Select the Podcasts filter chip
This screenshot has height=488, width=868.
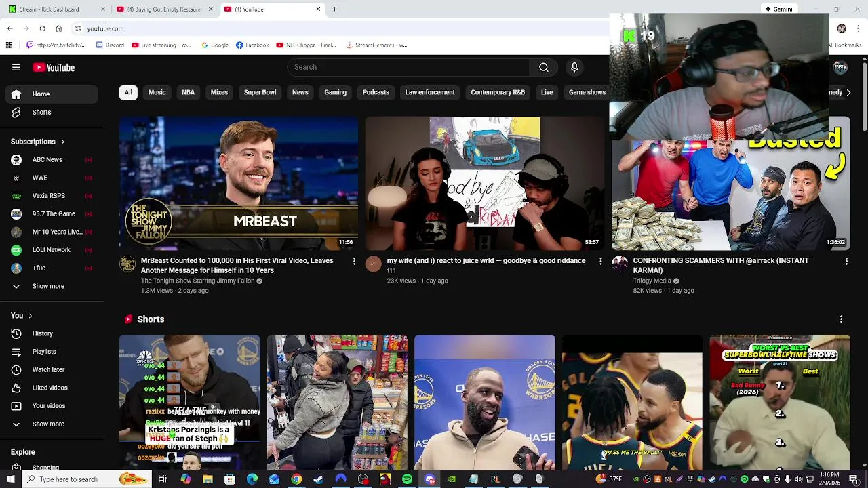[376, 92]
